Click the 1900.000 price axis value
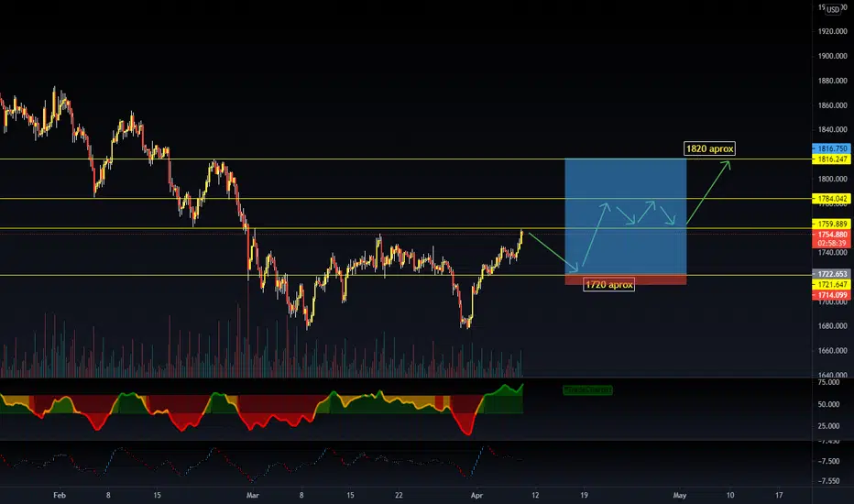This screenshot has width=854, height=504. (x=832, y=56)
